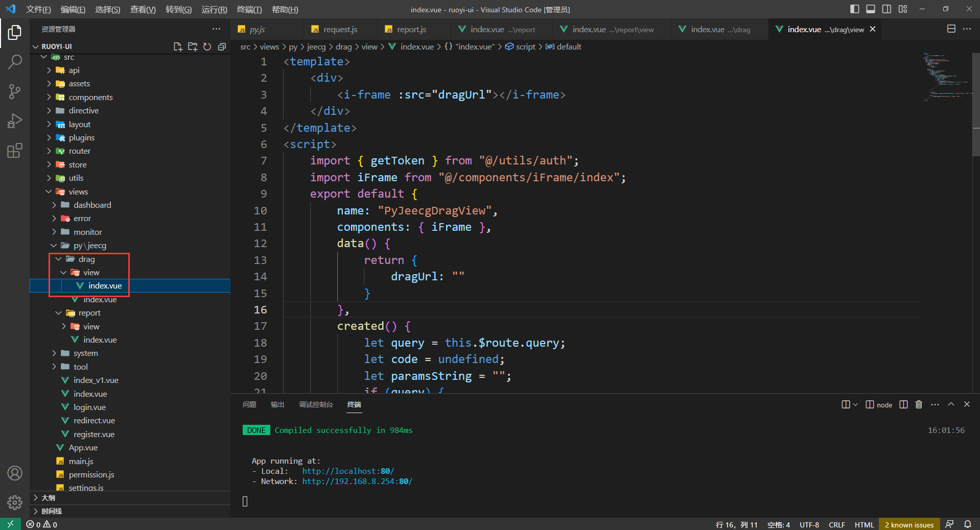
Task: Open the 终端(T) menu
Action: click(x=249, y=10)
